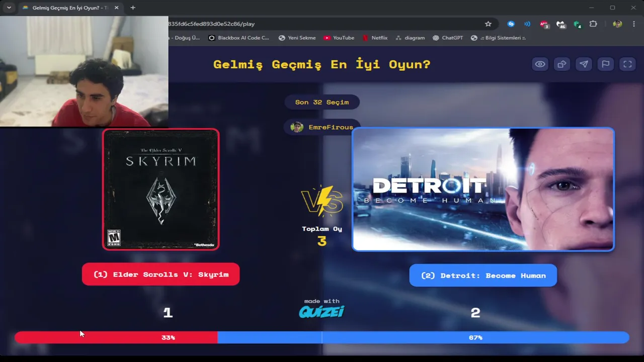Click the Detroit Become Human image
644x362 pixels.
click(x=483, y=189)
